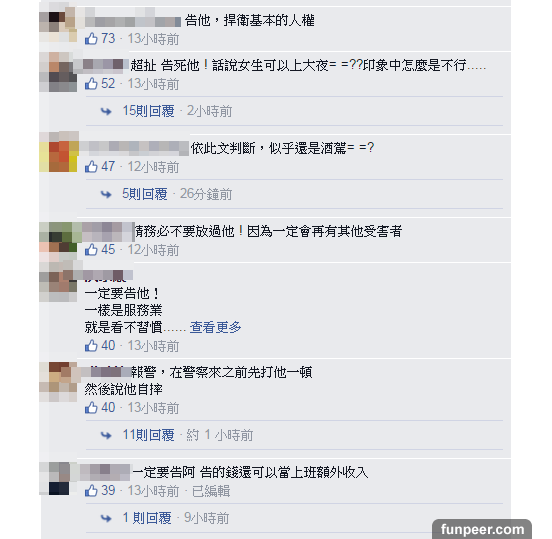Viewport: 552px width, 539px height.
Task: Expand the 15則回覆 replies thread
Action: pos(148,111)
